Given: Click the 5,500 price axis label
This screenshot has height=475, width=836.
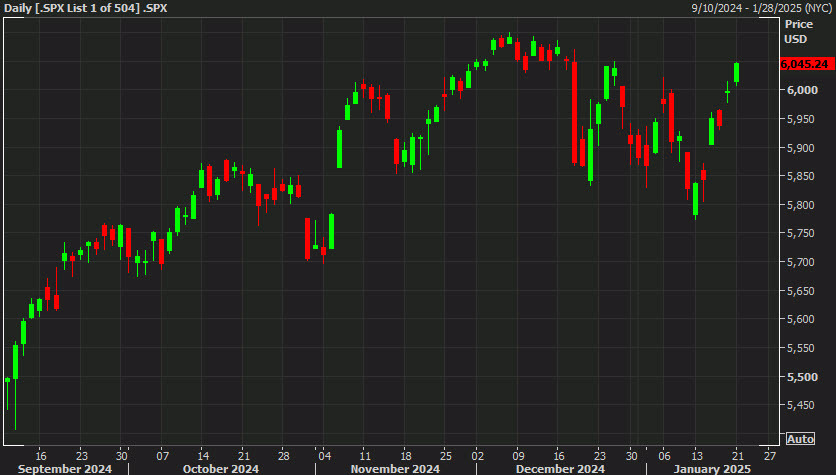Looking at the screenshot, I should [x=802, y=377].
